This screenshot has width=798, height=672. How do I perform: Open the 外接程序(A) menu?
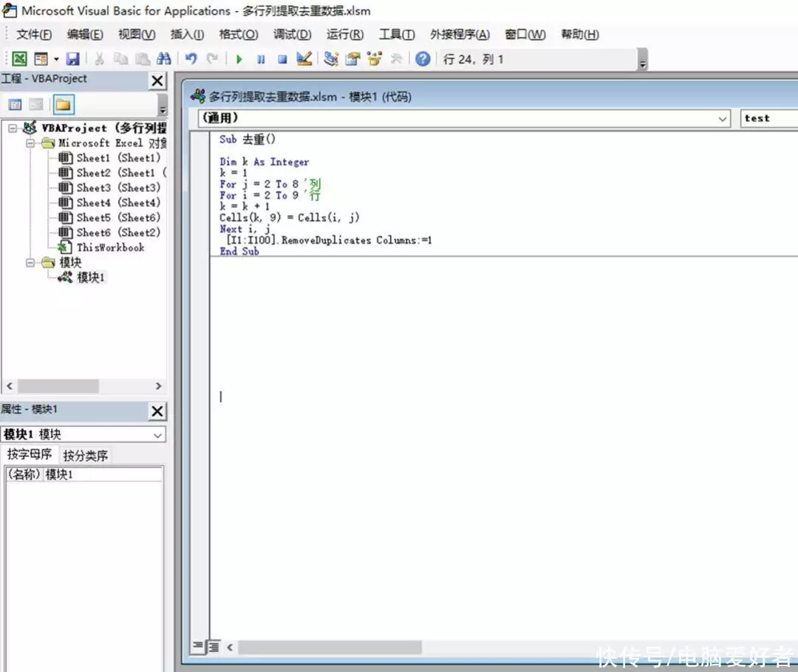(x=460, y=35)
